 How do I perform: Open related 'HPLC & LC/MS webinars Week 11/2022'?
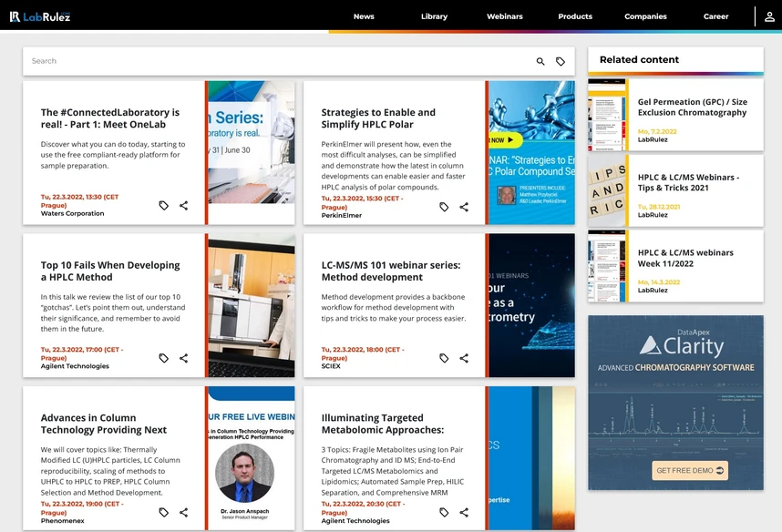point(685,259)
